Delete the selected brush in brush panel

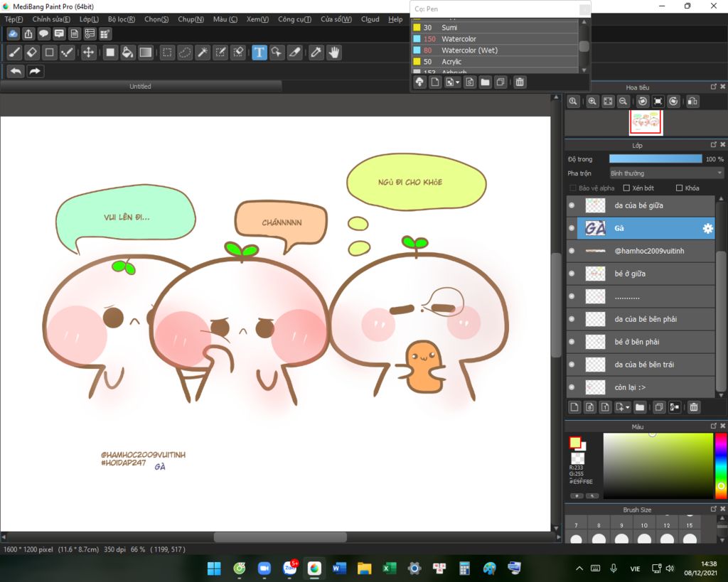[520, 82]
